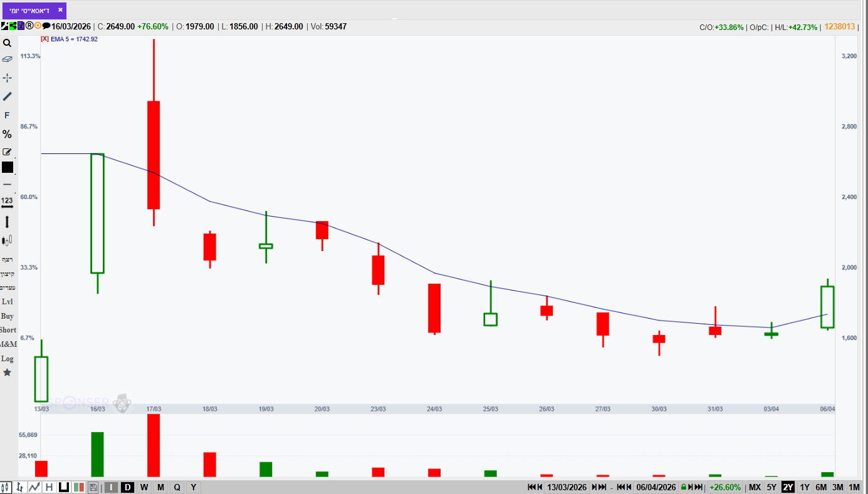Click the +26.60% range change value
868x494 pixels.
coord(725,487)
